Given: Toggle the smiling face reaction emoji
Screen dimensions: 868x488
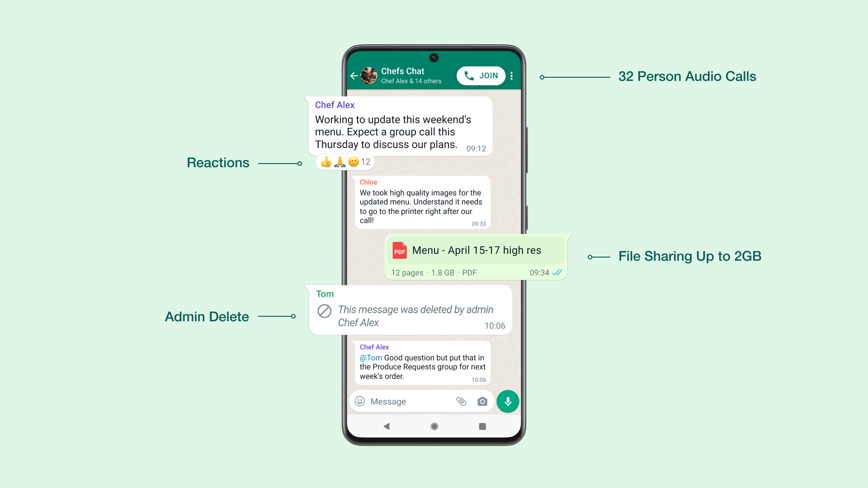Looking at the screenshot, I should point(352,162).
